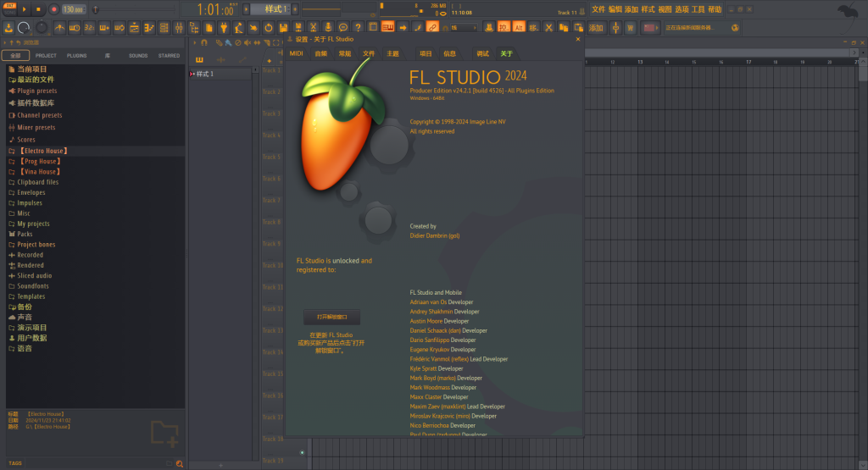Toggle the orange 控 button
The height and width of the screenshot is (470, 868).
[504, 28]
